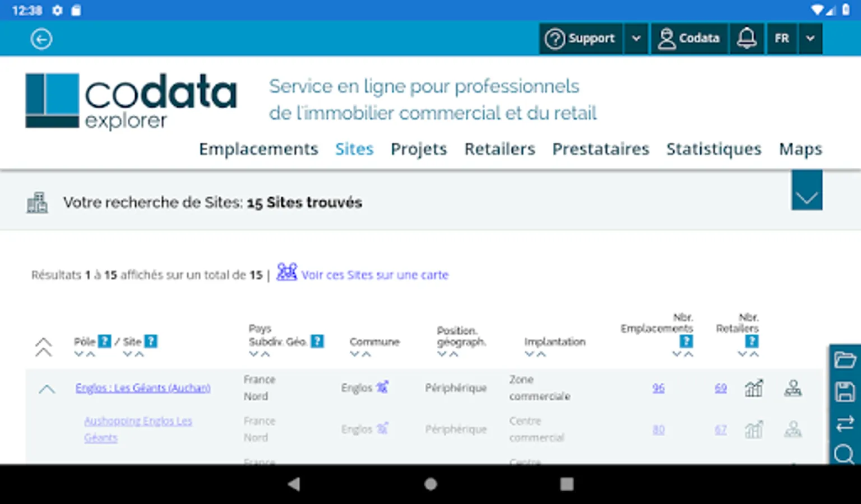Show help for Subdiv. Géo. column
Viewport: 861px width, 504px height.
(x=317, y=341)
